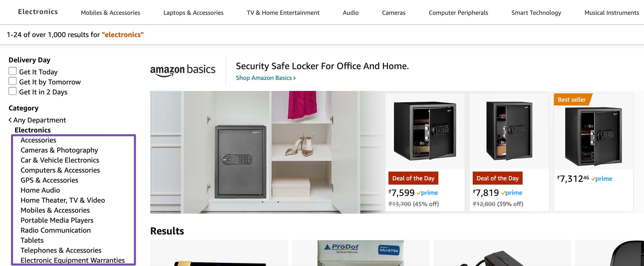644x266 pixels.
Task: Click the Best seller badge
Action: coord(572,99)
